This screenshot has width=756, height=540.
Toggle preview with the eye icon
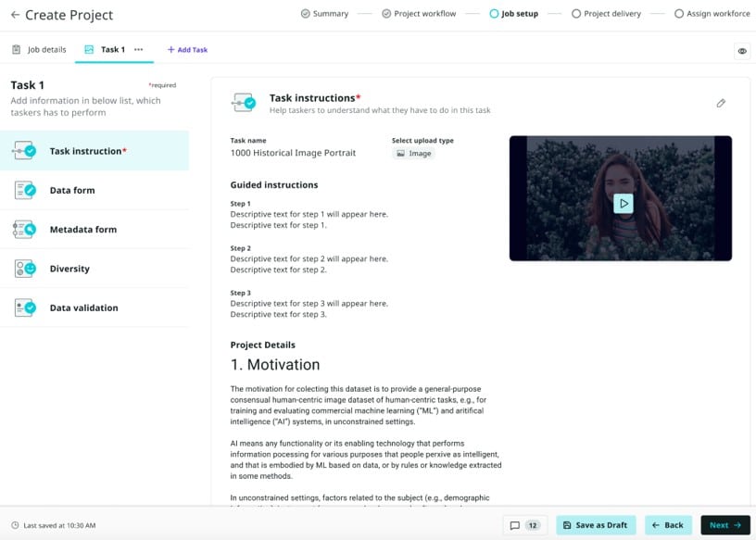pos(742,51)
